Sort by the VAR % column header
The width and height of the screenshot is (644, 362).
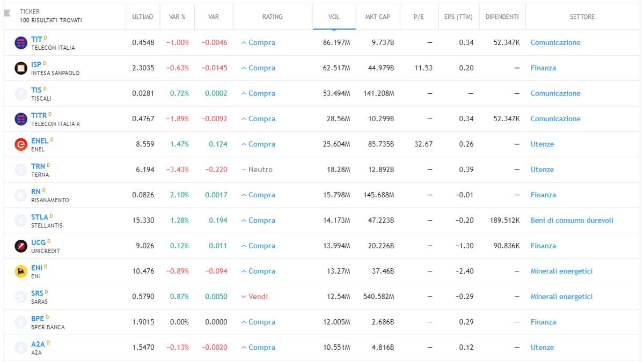[x=177, y=17]
